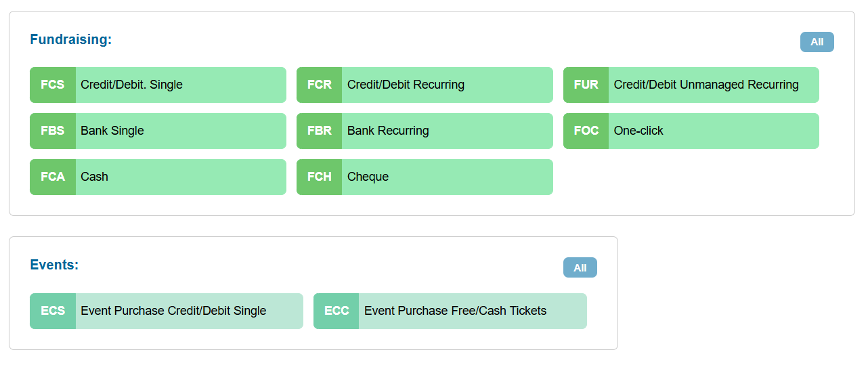Select the ECC code badge
The image size is (868, 371).
pos(337,311)
